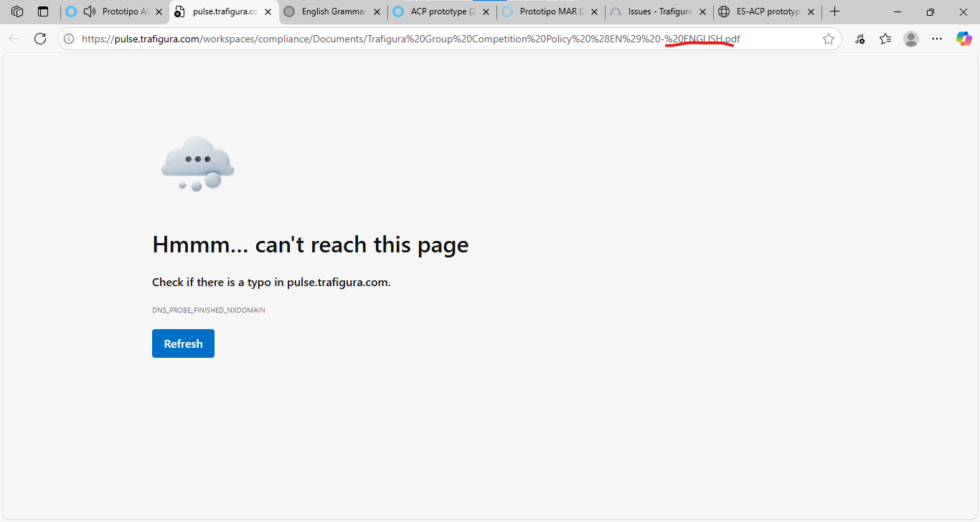980x522 pixels.
Task: Close the ES-ACP prototype tab
Action: coord(811,11)
